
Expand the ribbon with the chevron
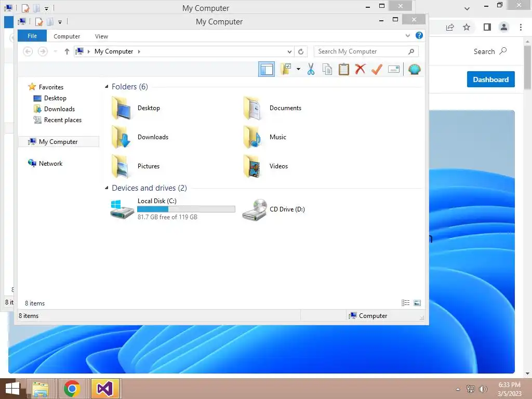(x=407, y=35)
